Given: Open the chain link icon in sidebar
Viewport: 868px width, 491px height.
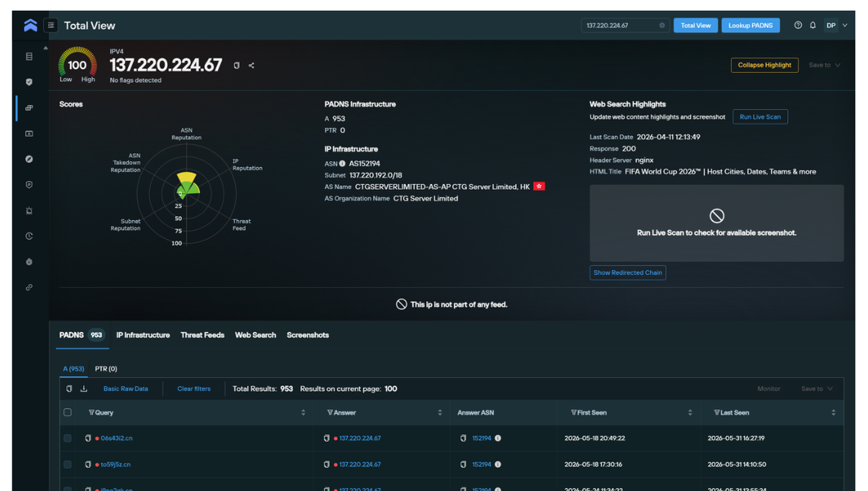Looking at the screenshot, I should (x=29, y=287).
